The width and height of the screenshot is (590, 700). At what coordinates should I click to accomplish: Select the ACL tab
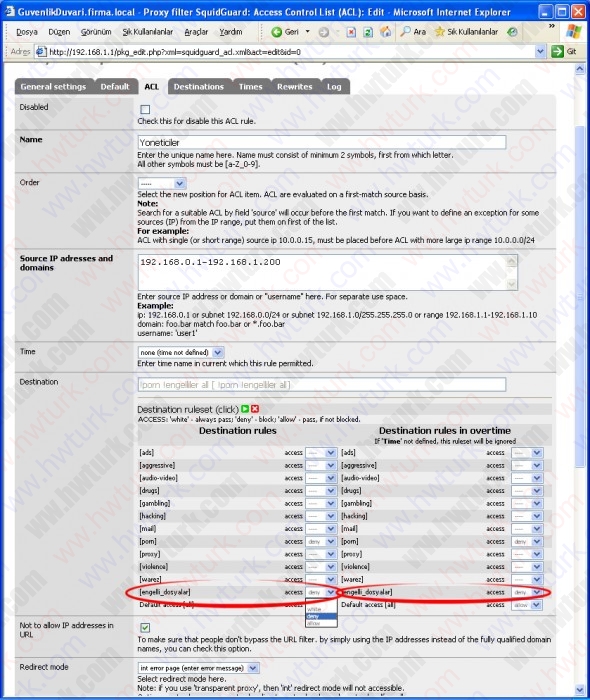[x=151, y=87]
